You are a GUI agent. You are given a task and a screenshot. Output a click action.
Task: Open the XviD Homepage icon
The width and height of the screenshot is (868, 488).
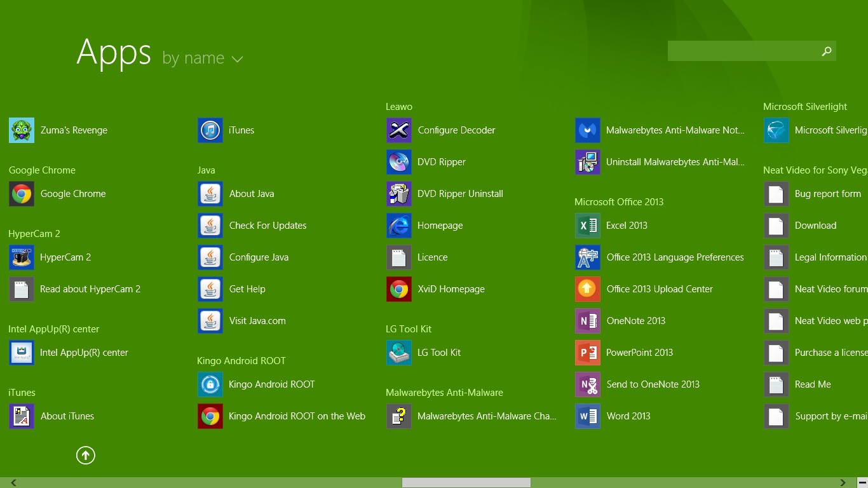point(399,289)
